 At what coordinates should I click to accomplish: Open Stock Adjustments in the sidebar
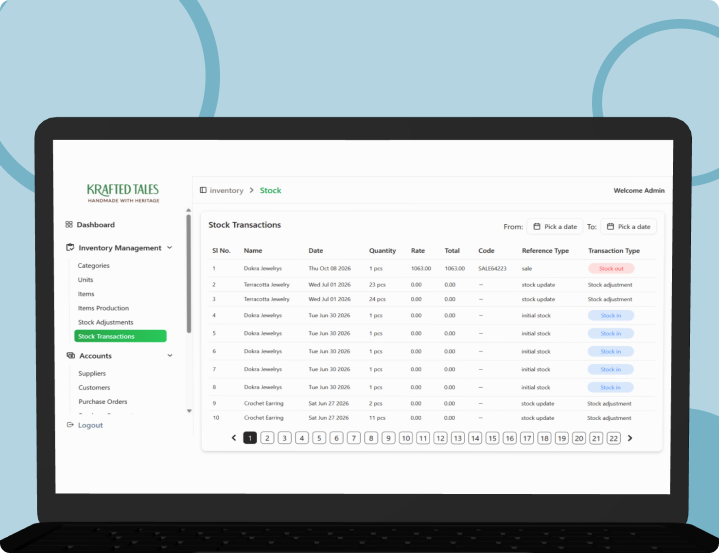[x=105, y=322]
